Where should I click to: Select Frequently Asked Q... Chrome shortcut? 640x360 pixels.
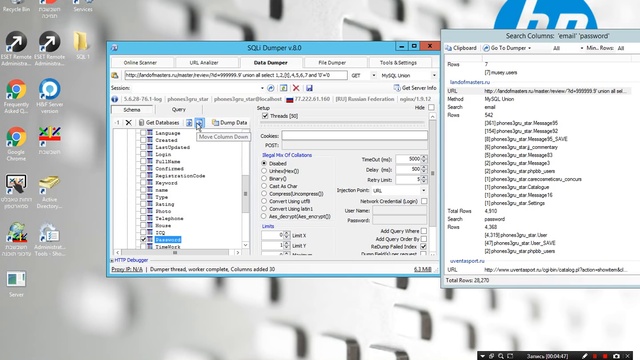pos(16,96)
